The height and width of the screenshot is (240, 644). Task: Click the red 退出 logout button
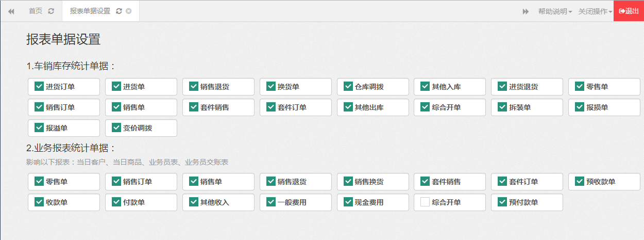click(629, 11)
